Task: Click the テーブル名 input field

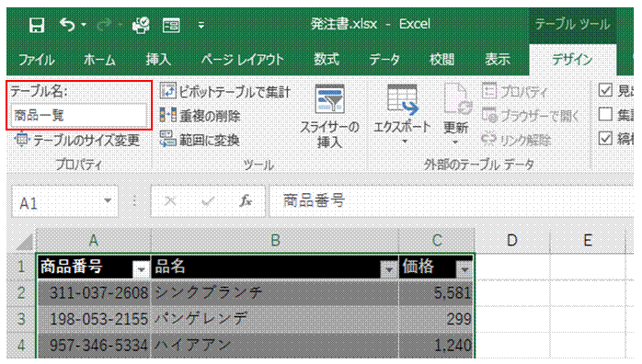Action: click(x=79, y=115)
